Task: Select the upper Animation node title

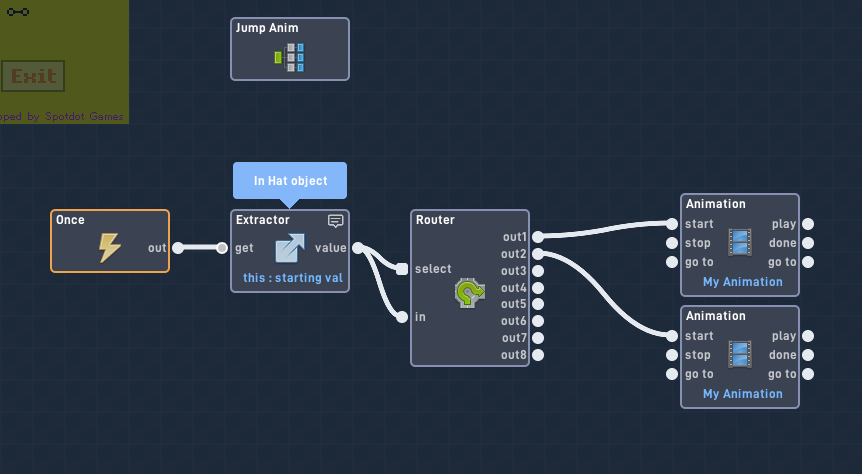Action: pos(715,203)
